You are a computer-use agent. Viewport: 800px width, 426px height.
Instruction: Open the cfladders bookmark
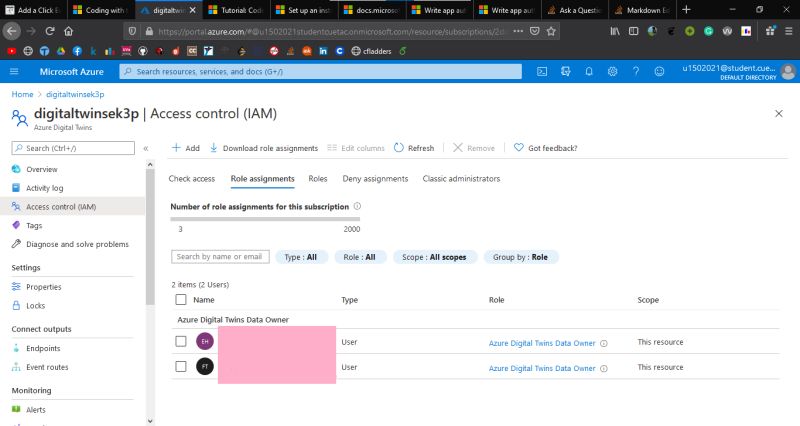click(x=371, y=51)
